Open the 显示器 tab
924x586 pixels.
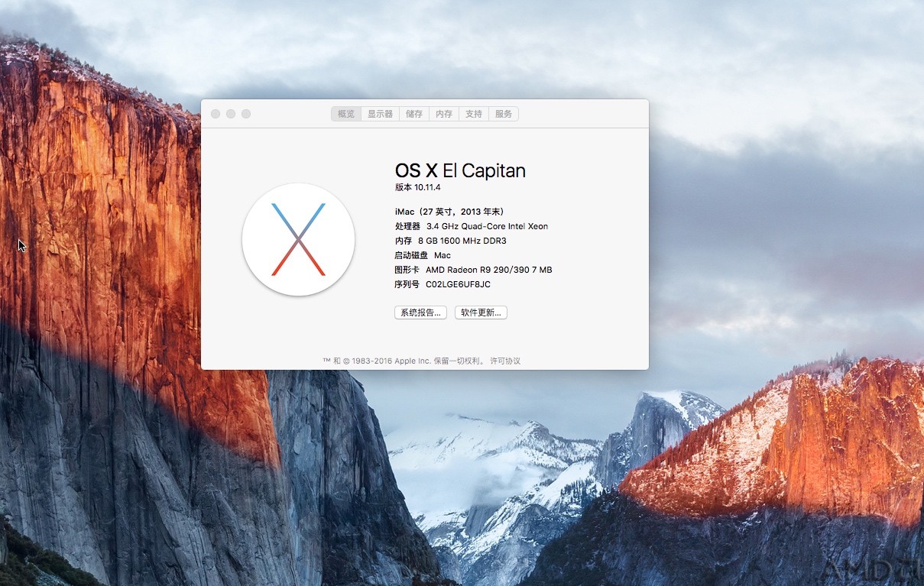(x=380, y=114)
